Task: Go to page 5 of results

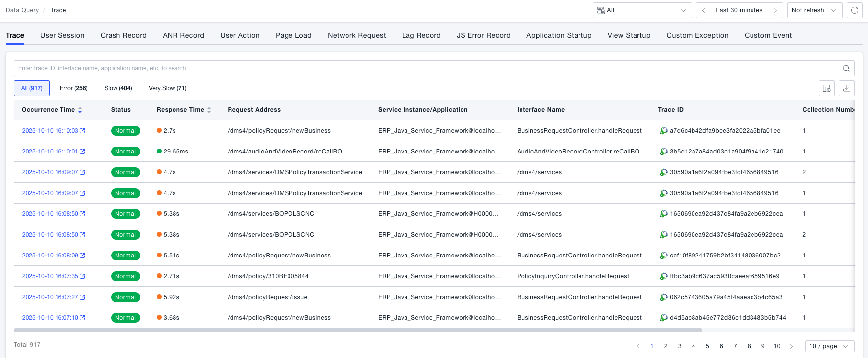Action: pyautogui.click(x=707, y=346)
